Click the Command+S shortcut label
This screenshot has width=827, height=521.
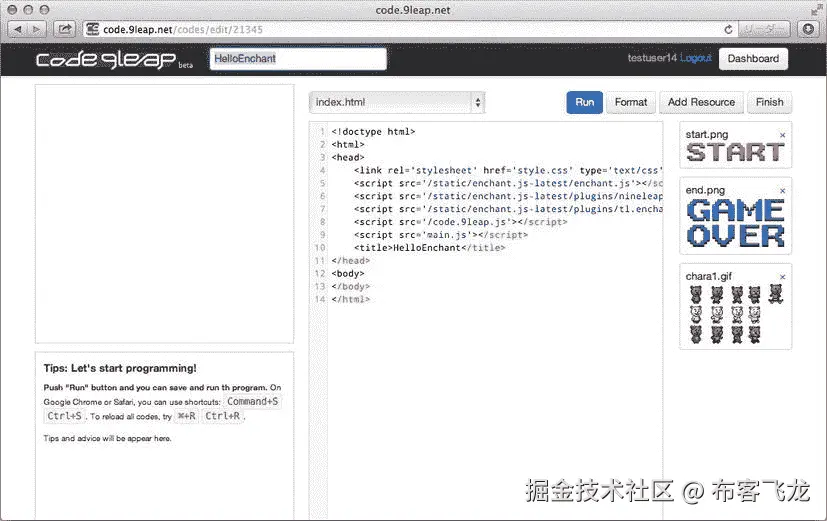point(253,402)
